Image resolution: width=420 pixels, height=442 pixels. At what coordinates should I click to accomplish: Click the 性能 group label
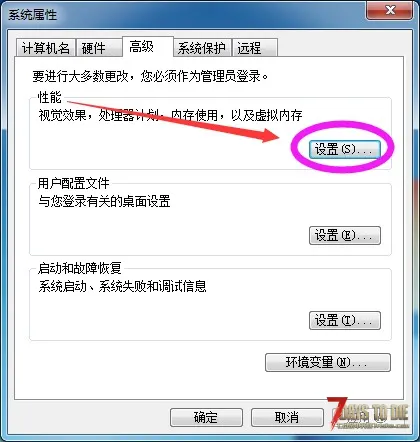click(50, 97)
